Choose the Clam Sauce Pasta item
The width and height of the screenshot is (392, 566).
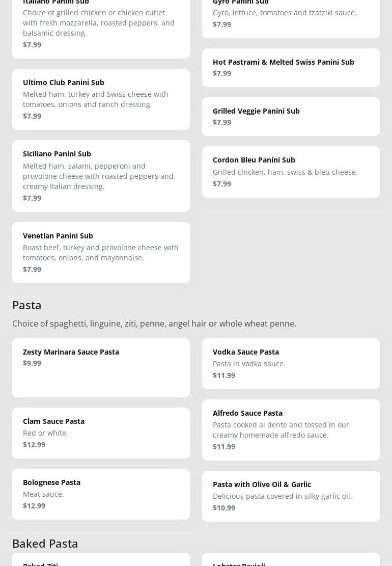pos(101,433)
